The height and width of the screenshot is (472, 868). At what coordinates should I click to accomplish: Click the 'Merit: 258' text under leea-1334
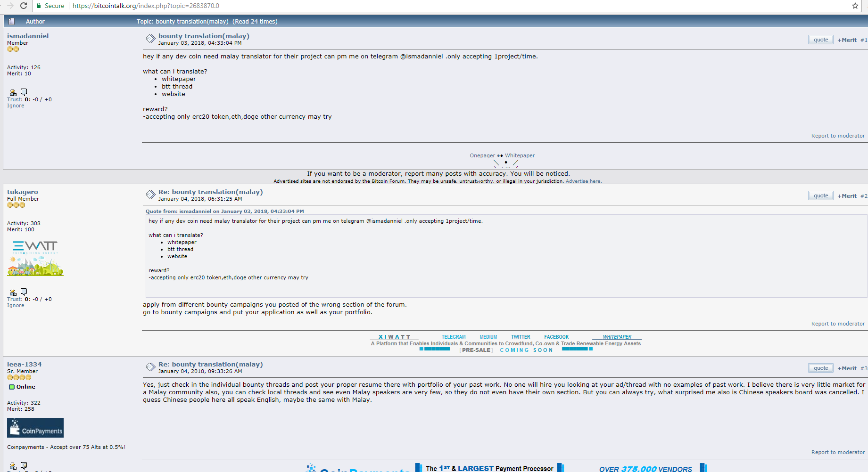click(x=21, y=409)
